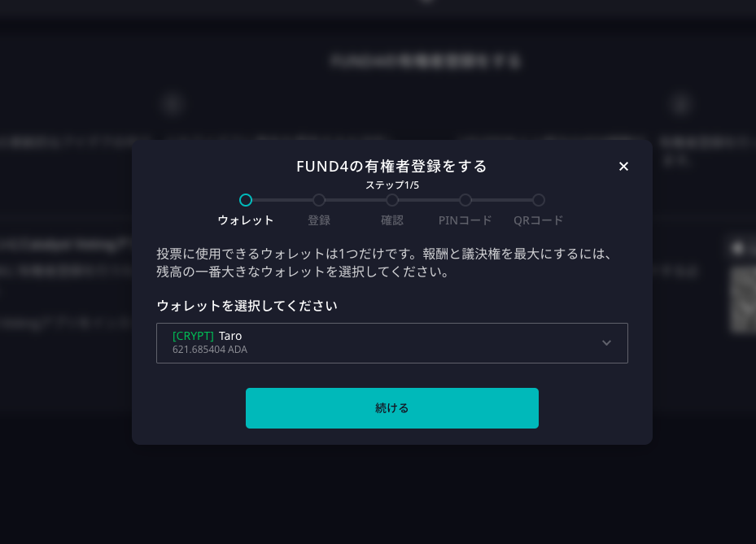Click the 登録 step label
This screenshot has width=756, height=544.
(319, 220)
